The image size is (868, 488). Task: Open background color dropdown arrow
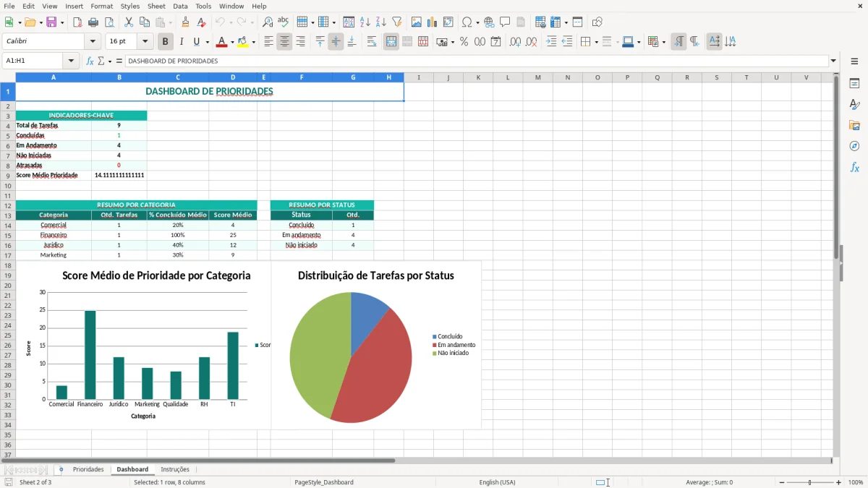[253, 42]
